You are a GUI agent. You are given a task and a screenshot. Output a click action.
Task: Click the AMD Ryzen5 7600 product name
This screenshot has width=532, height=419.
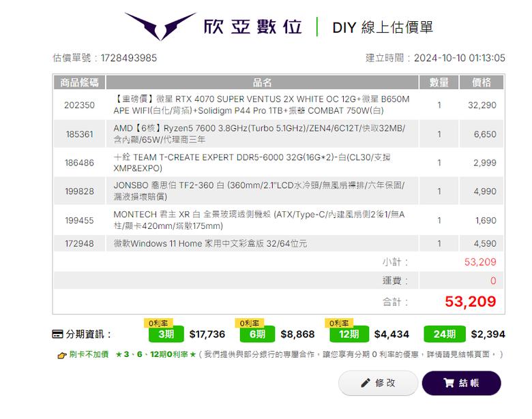tap(260, 134)
